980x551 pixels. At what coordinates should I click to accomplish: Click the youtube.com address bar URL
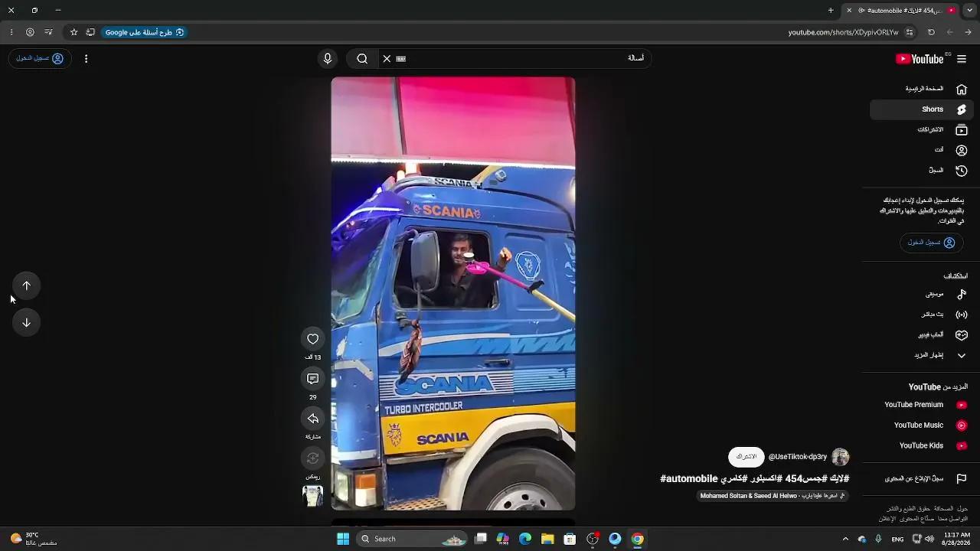tap(843, 32)
